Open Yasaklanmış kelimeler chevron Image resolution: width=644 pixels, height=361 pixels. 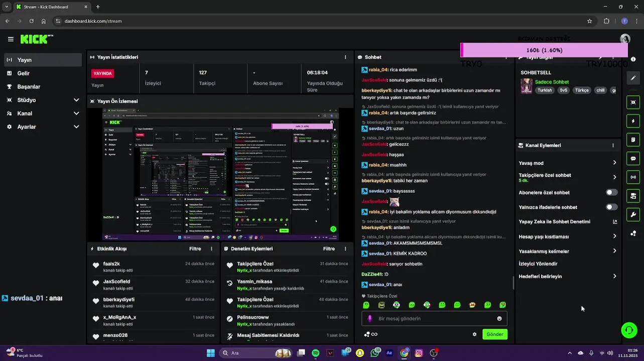614,251
